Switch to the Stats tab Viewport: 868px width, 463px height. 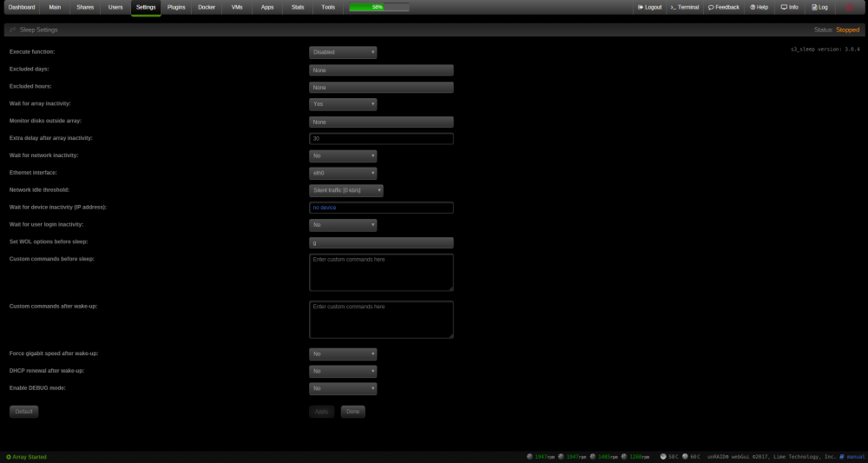pyautogui.click(x=298, y=8)
